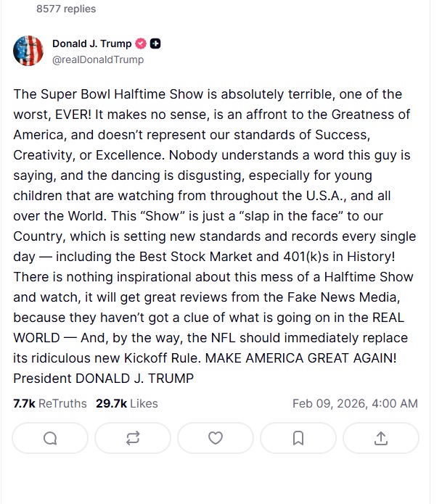Click the reply speech bubble icon
This screenshot has height=504, width=442.
pyautogui.click(x=50, y=438)
